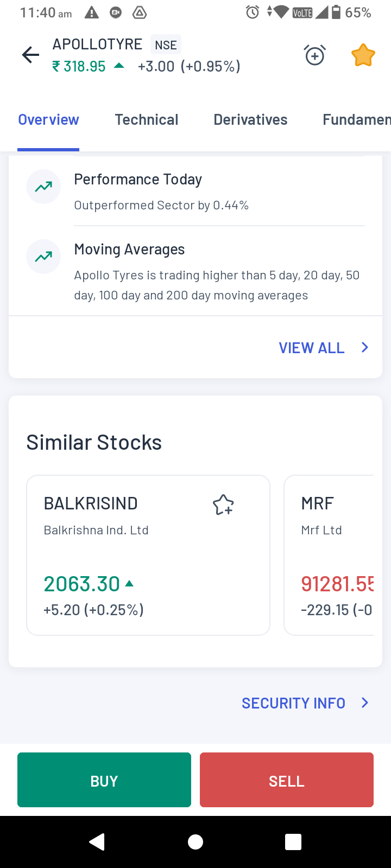Toggle the yellow favorite star for APOLLOTYRE

pyautogui.click(x=363, y=55)
